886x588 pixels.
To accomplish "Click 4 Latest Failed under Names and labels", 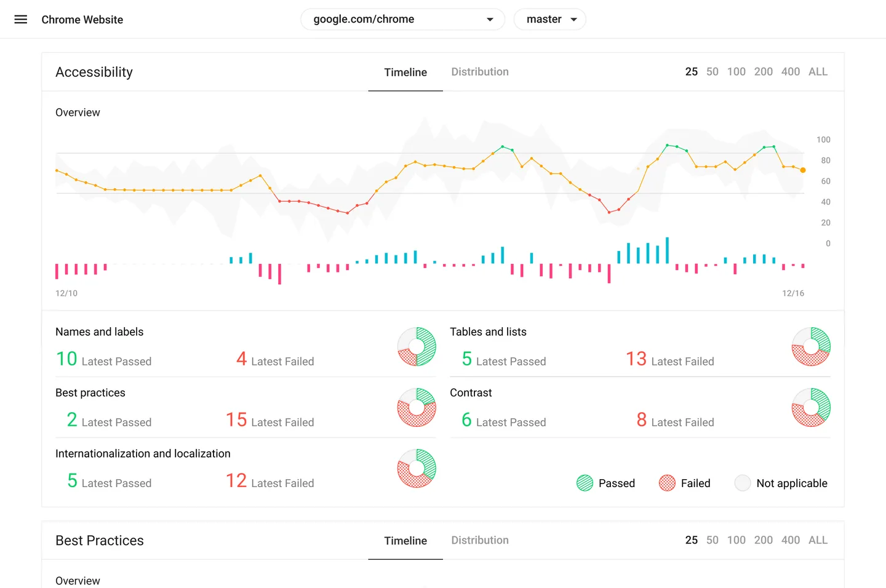I will (x=275, y=359).
